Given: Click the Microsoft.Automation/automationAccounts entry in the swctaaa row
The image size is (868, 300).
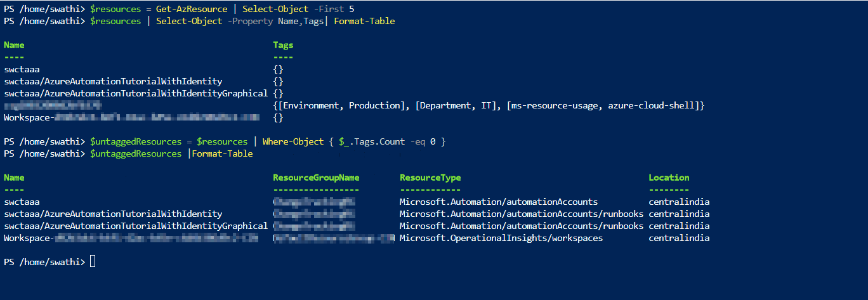Looking at the screenshot, I should click(499, 202).
